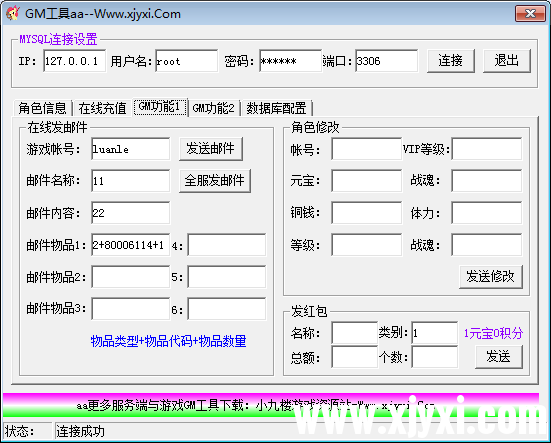This screenshot has height=443, width=551.
Task: Switch to the 角色信息 tab
Action: click(42, 108)
